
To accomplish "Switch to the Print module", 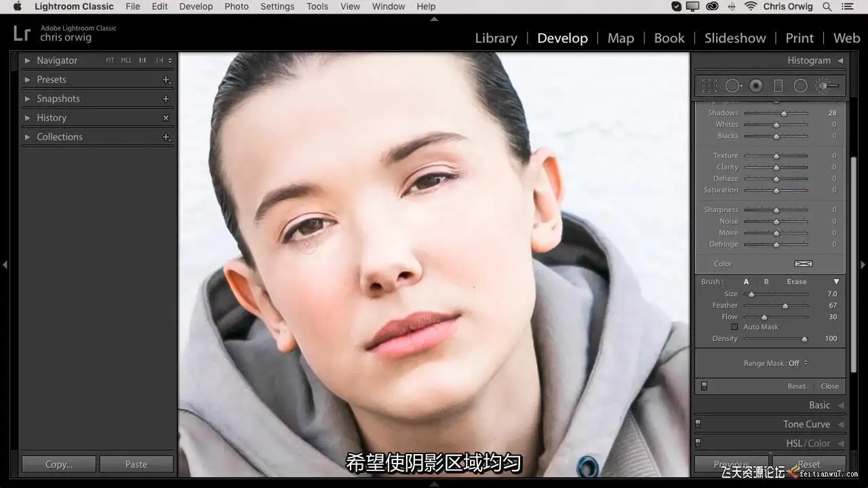I will pos(800,38).
